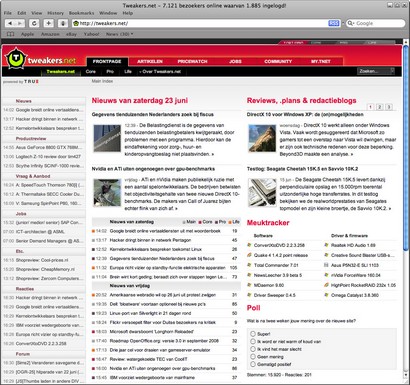410x385 pixels.
Task: Click the HighPoint RocketRAID 232x icon
Action: [x=326, y=285]
